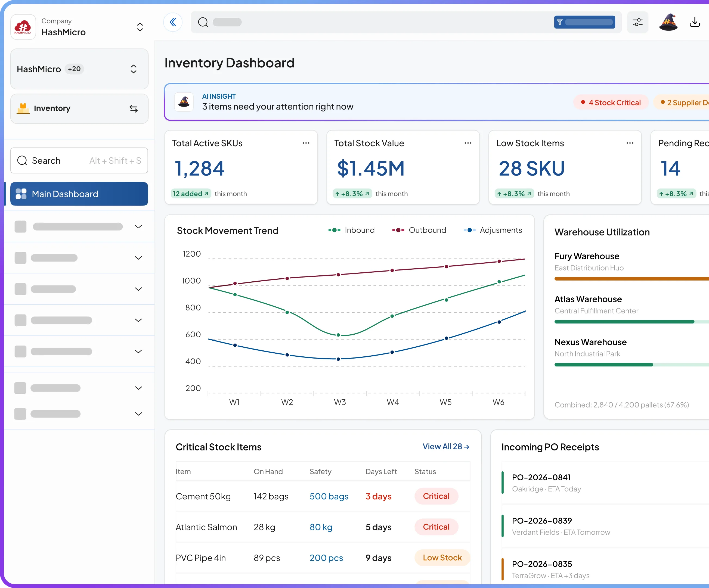Open Total Active SKUs more options menu

point(306,143)
